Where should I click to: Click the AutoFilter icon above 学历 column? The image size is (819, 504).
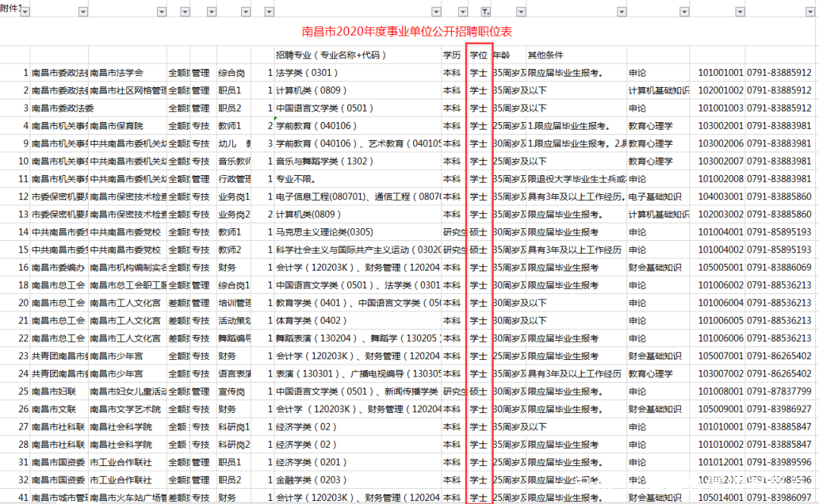coord(462,11)
